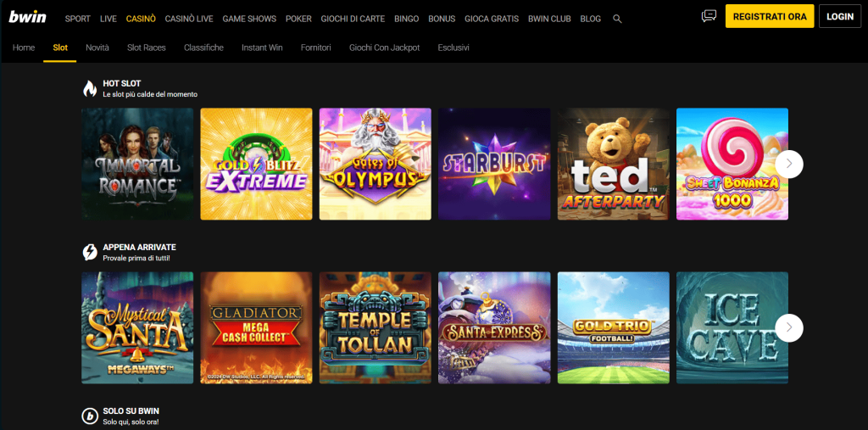Open Giochi di Carte

(353, 19)
